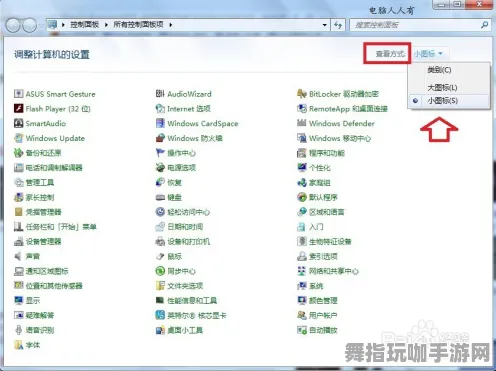Go forward with the Forward button
The width and height of the screenshot is (496, 371).
point(30,25)
